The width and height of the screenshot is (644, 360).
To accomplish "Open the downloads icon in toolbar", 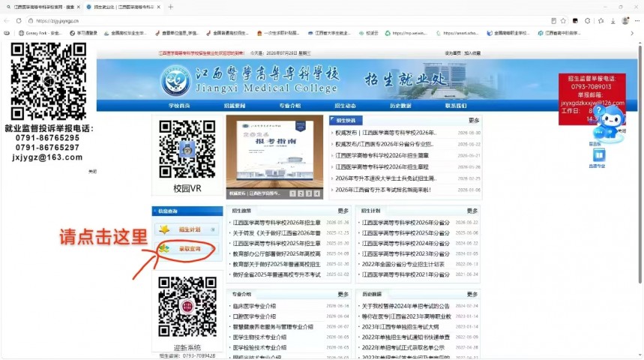I will pyautogui.click(x=613, y=20).
